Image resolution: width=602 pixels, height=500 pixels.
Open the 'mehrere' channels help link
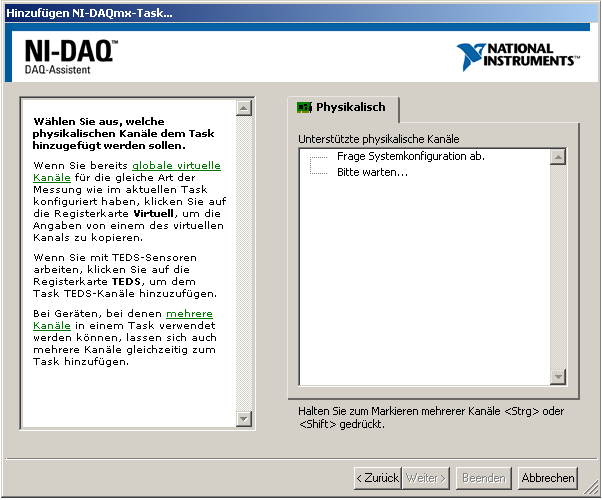pyautogui.click(x=189, y=313)
